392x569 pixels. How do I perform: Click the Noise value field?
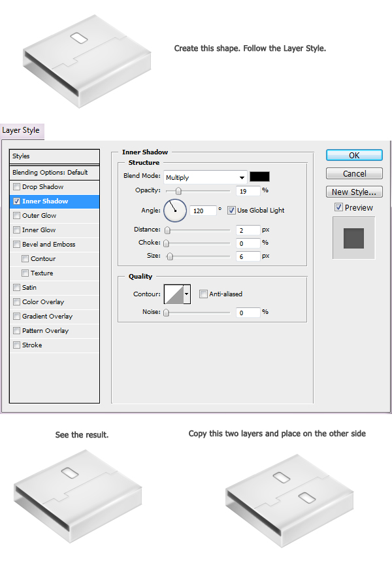[x=248, y=313]
